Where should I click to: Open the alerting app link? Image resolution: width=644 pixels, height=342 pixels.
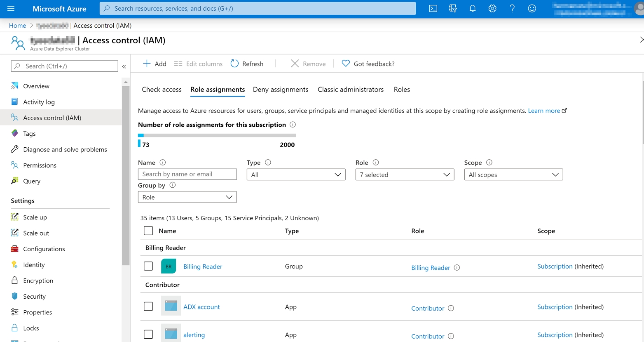(x=194, y=335)
